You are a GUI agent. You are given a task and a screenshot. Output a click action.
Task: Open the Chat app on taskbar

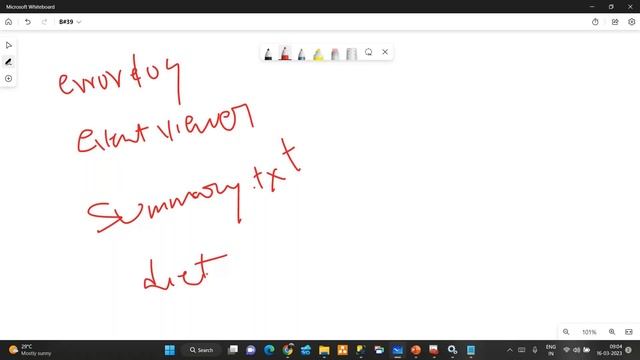251,350
